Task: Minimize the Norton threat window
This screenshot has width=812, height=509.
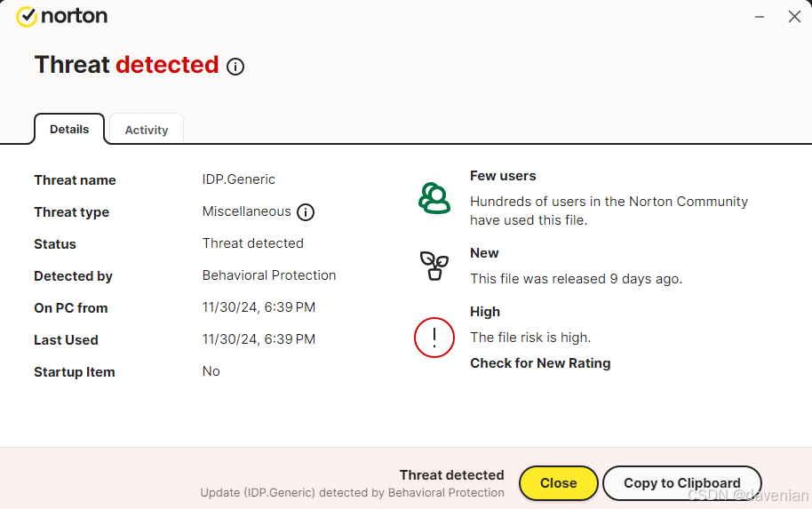Action: pos(760,17)
